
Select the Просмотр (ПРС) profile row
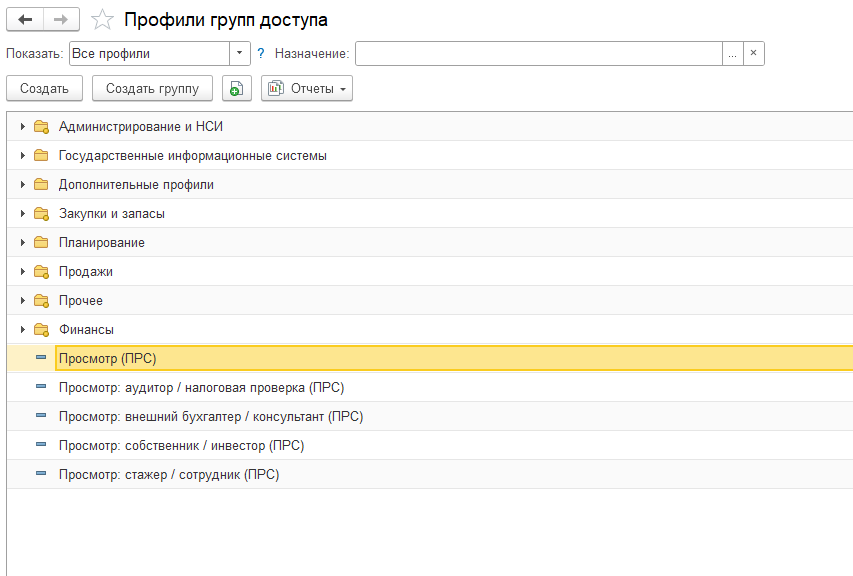coord(430,358)
